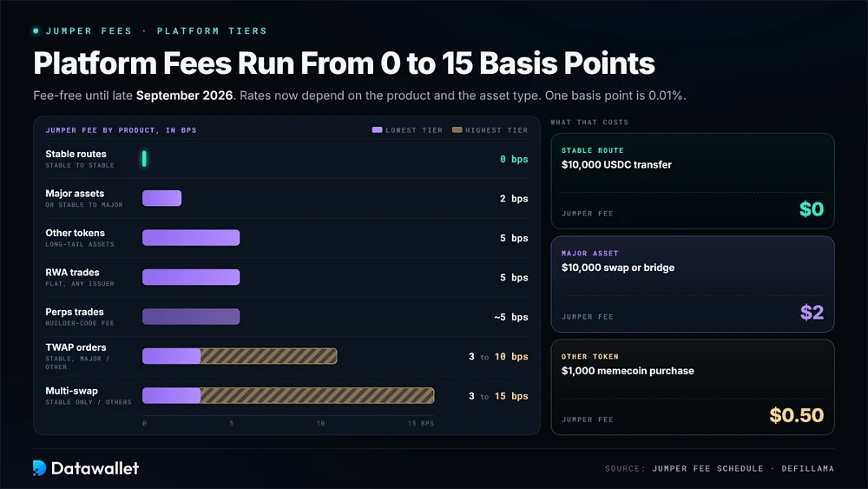This screenshot has height=489, width=868.
Task: Click the 'LONG-TAIL ASSETS' sublabel
Action: tap(80, 244)
